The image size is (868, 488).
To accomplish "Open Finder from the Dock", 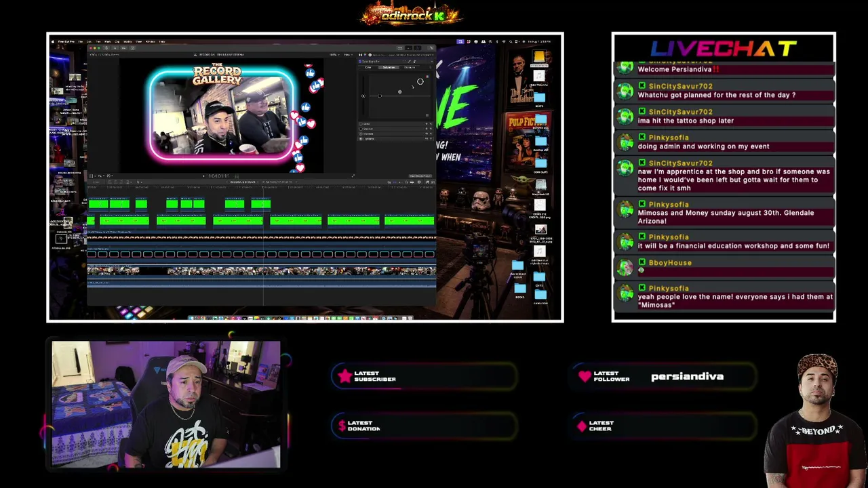I will click(x=192, y=318).
